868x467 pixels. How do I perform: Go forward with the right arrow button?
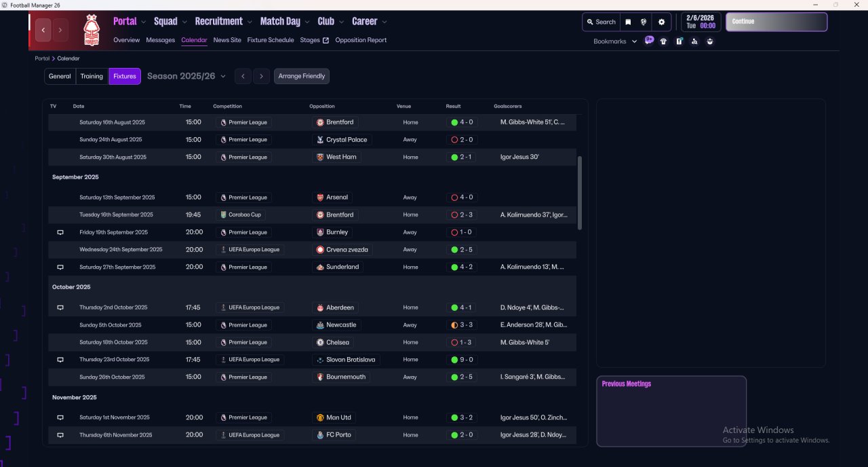point(60,30)
